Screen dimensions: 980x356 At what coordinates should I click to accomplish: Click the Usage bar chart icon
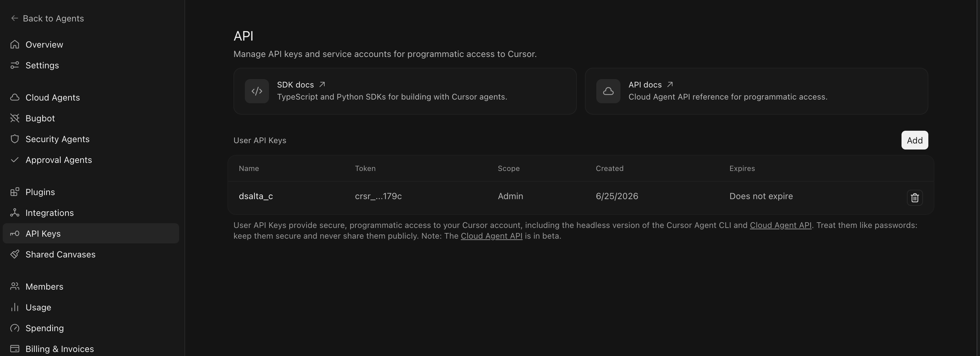(x=14, y=307)
